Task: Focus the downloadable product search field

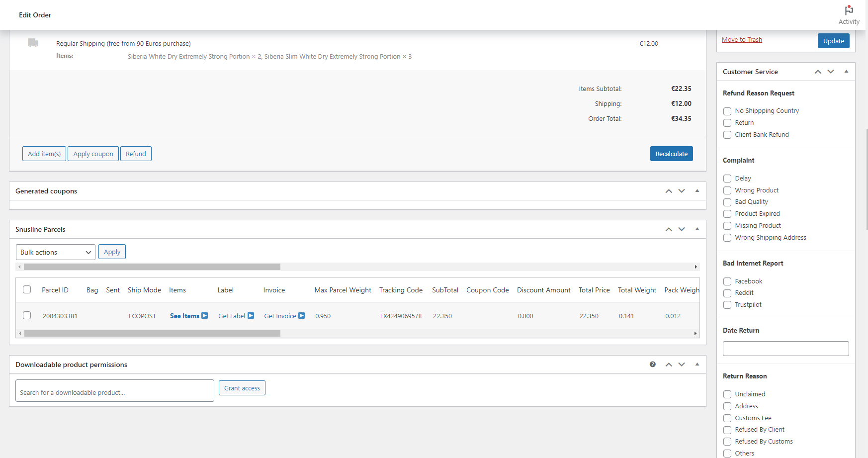Action: tap(115, 391)
